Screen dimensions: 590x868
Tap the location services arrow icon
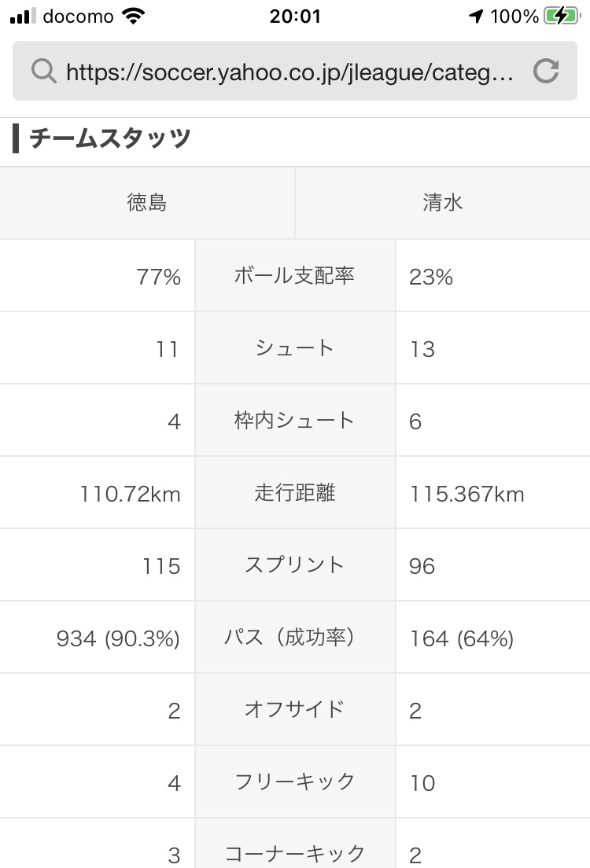(475, 16)
